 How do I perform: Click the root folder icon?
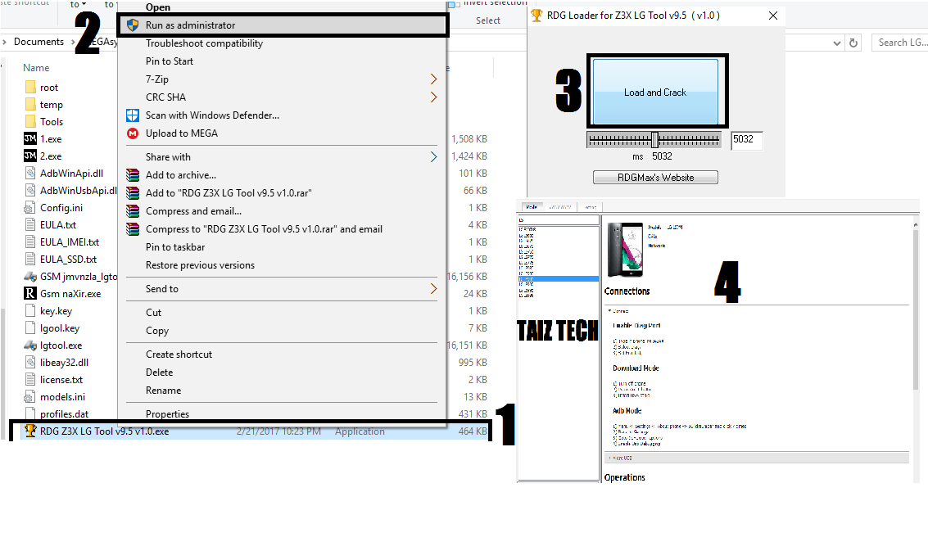pyautogui.click(x=31, y=88)
